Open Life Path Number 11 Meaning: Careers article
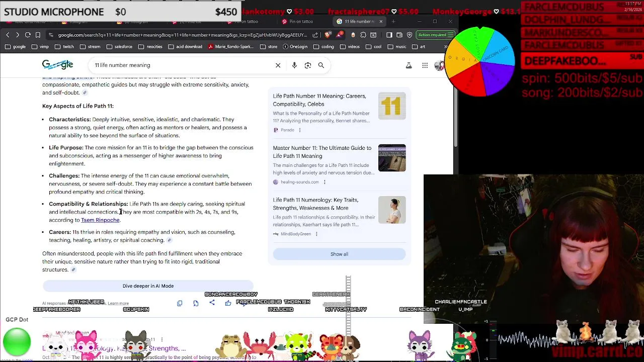This screenshot has height=362, width=644. click(x=319, y=100)
